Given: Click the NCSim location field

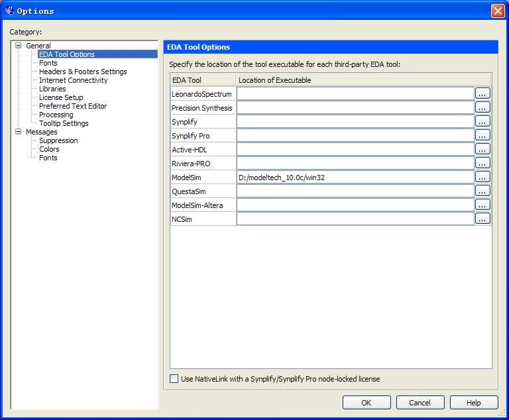Looking at the screenshot, I should pyautogui.click(x=355, y=219).
